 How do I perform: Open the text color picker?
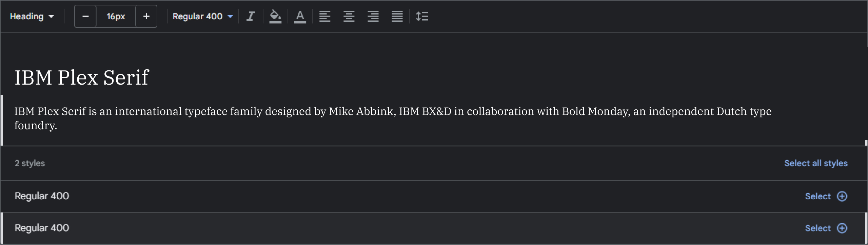point(300,16)
